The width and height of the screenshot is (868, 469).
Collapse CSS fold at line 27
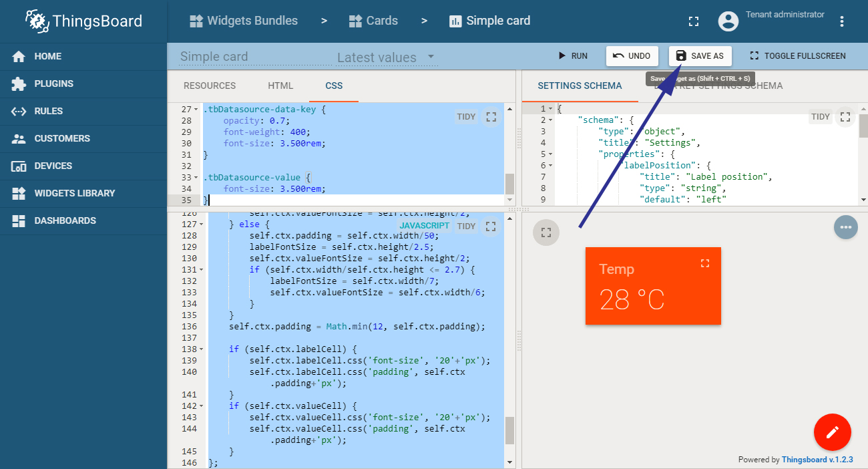pyautogui.click(x=196, y=109)
